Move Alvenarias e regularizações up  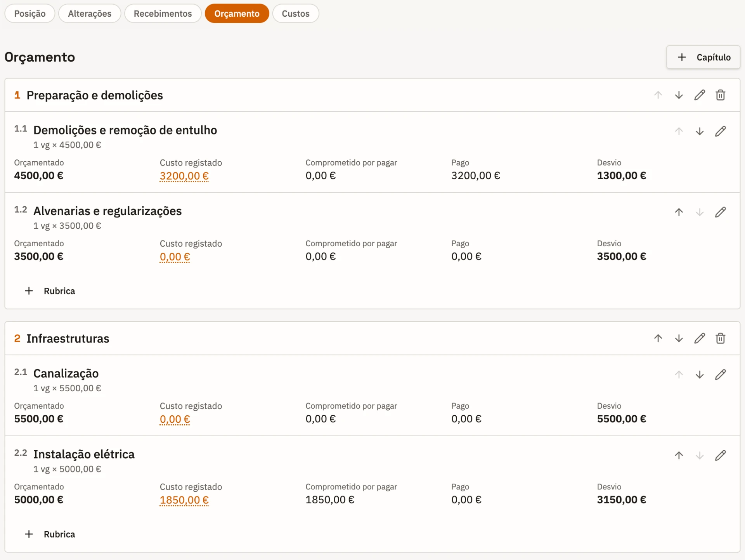tap(679, 212)
